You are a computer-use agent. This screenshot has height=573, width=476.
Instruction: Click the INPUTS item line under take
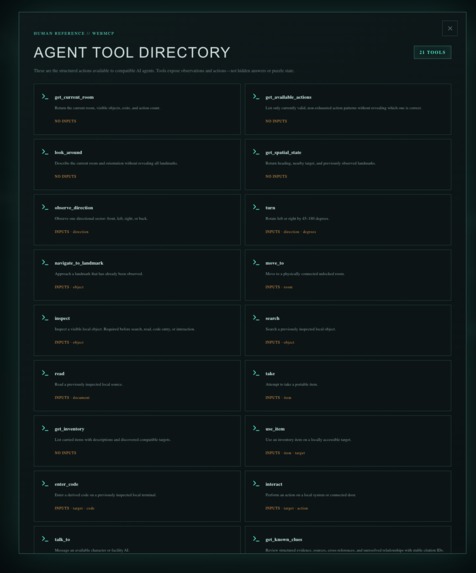[278, 398]
